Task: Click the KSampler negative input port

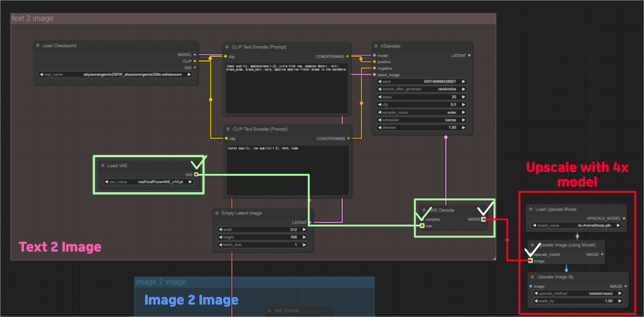Action: (374, 68)
